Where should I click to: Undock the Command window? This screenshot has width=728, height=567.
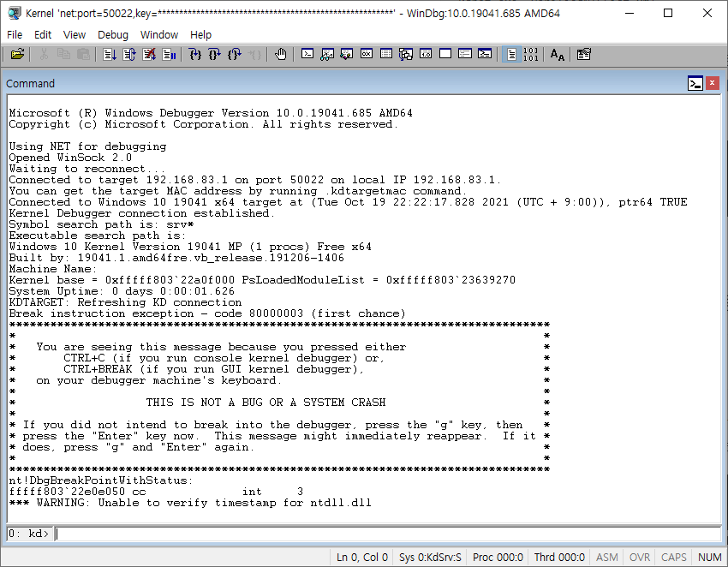point(695,83)
